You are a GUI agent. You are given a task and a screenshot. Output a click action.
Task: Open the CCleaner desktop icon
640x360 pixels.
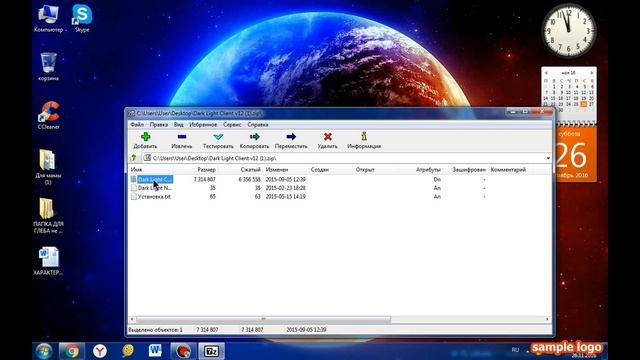click(x=48, y=116)
